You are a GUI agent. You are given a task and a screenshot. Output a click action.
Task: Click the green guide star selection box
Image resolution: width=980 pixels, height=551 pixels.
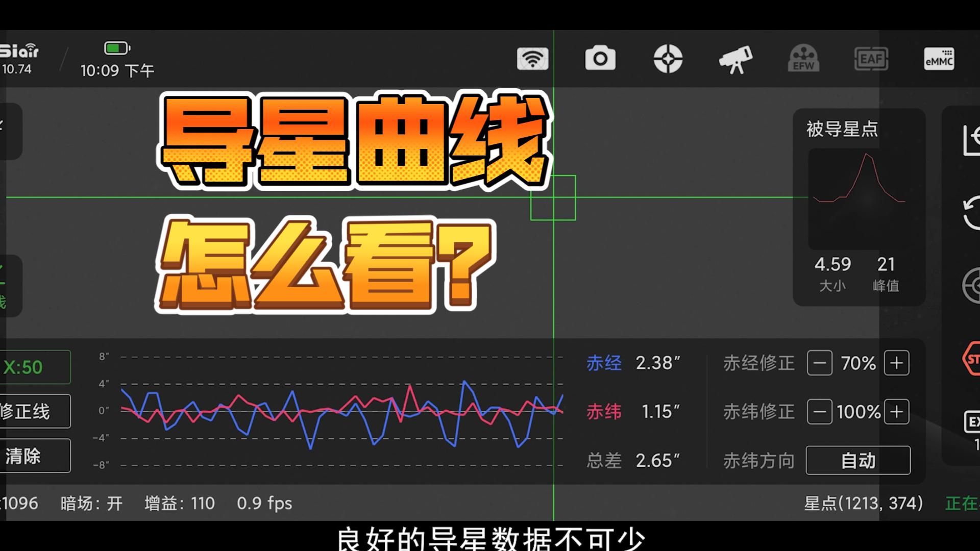click(553, 198)
